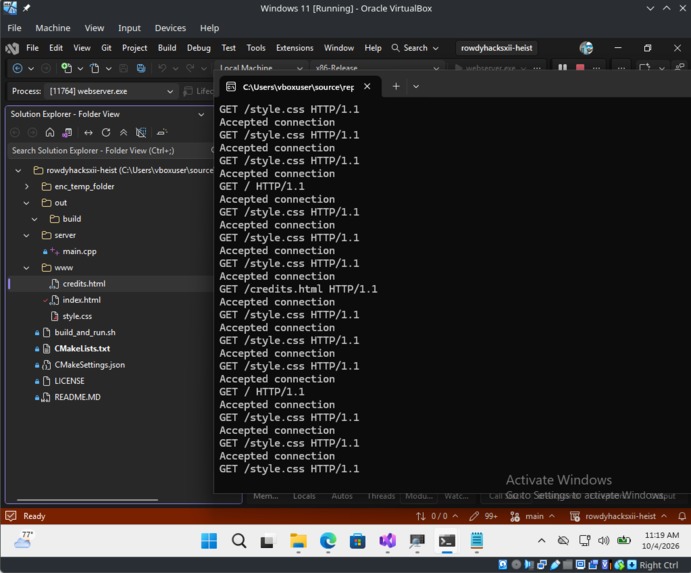
Task: Open the Extensions menu
Action: (x=294, y=48)
